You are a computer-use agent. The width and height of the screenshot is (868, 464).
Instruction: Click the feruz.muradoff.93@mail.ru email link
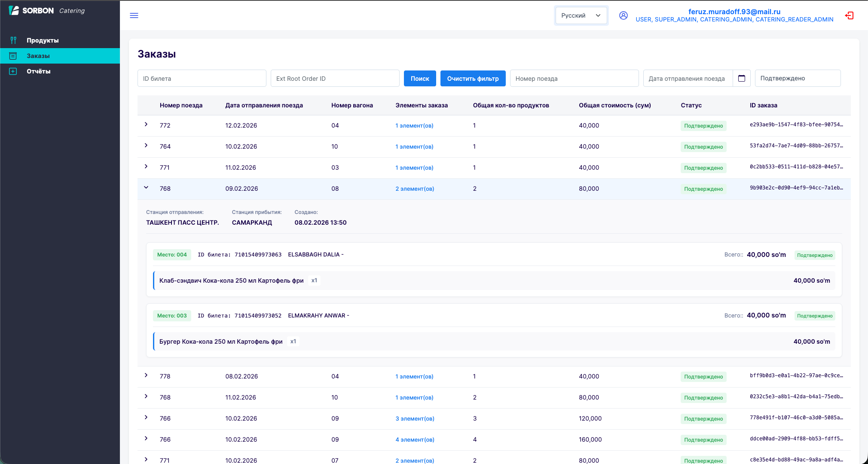pos(734,11)
